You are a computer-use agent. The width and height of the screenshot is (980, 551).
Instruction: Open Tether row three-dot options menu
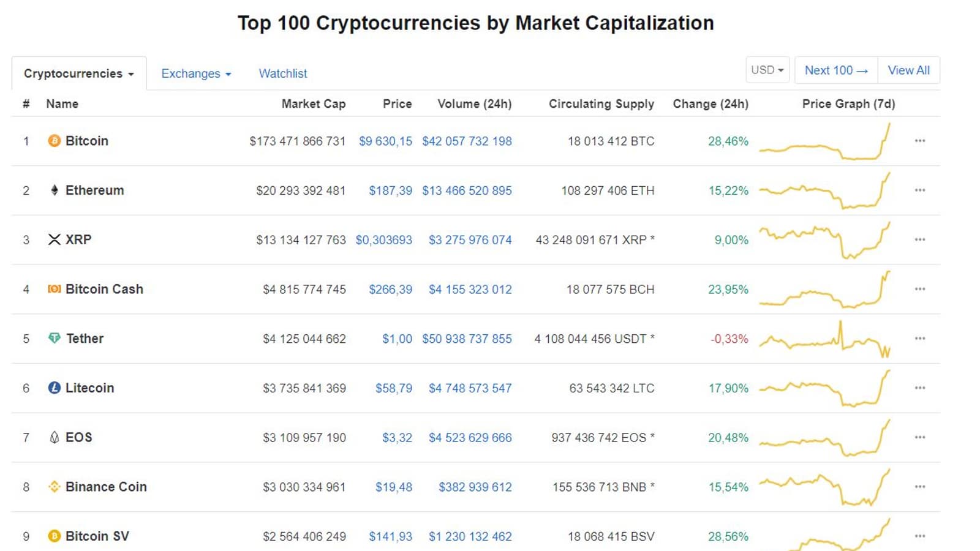919,338
